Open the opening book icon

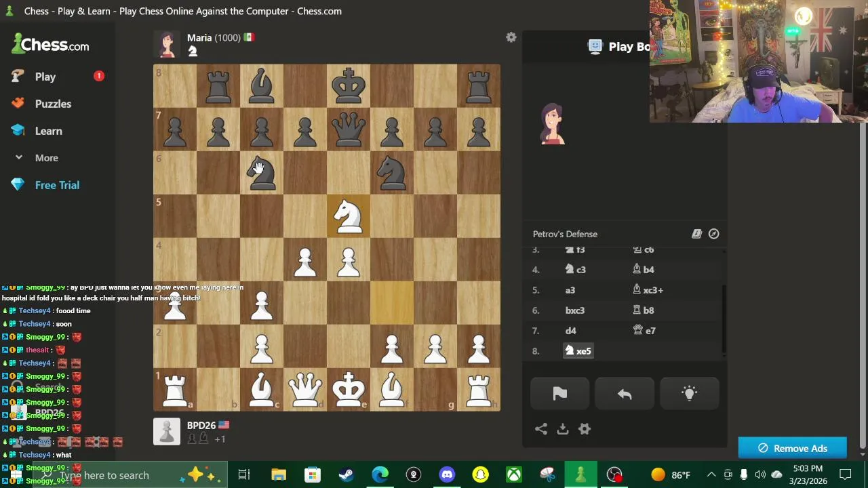click(x=696, y=234)
